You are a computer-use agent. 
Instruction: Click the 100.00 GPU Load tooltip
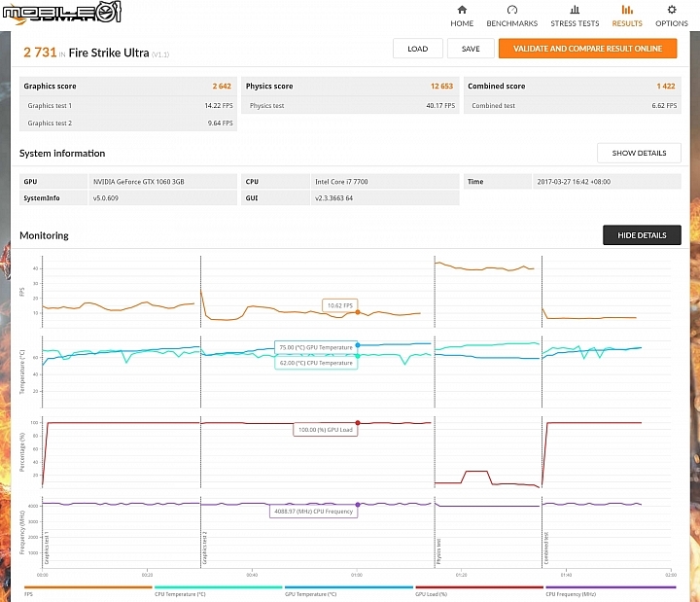click(x=325, y=430)
